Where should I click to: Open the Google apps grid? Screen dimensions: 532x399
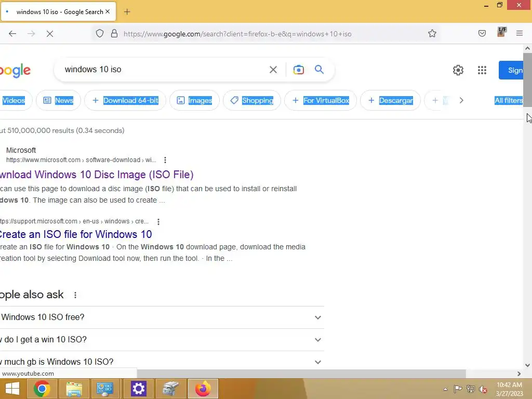point(482,70)
